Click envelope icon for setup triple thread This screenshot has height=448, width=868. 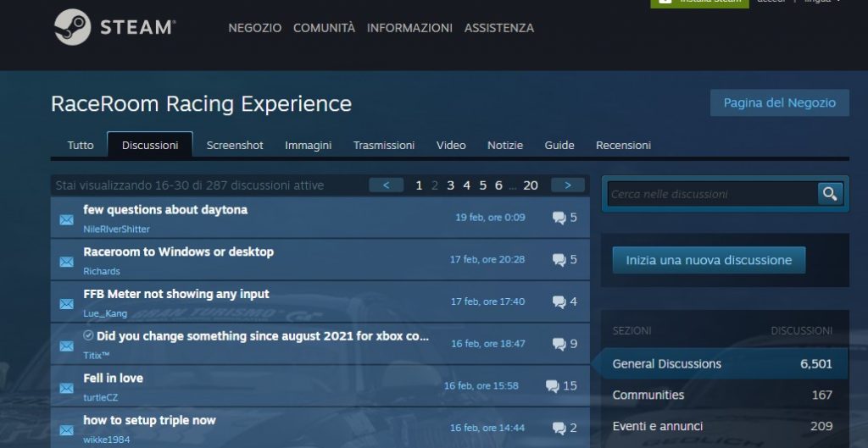66,430
